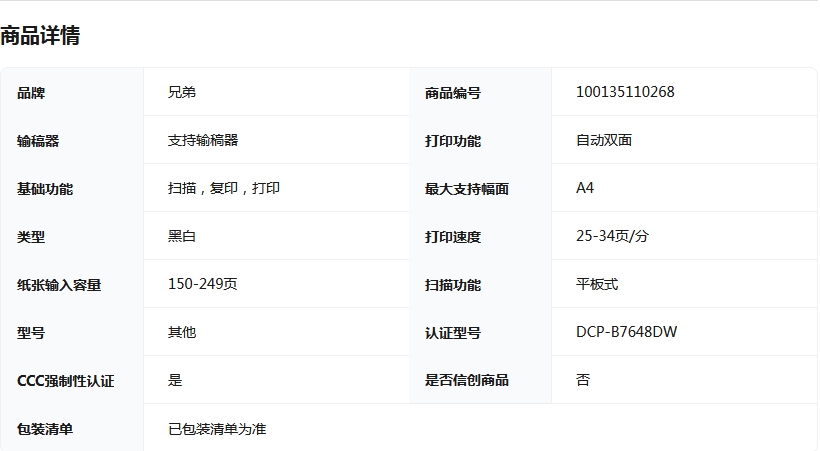
Task: Click the value 支持输稿器
Action: point(203,140)
